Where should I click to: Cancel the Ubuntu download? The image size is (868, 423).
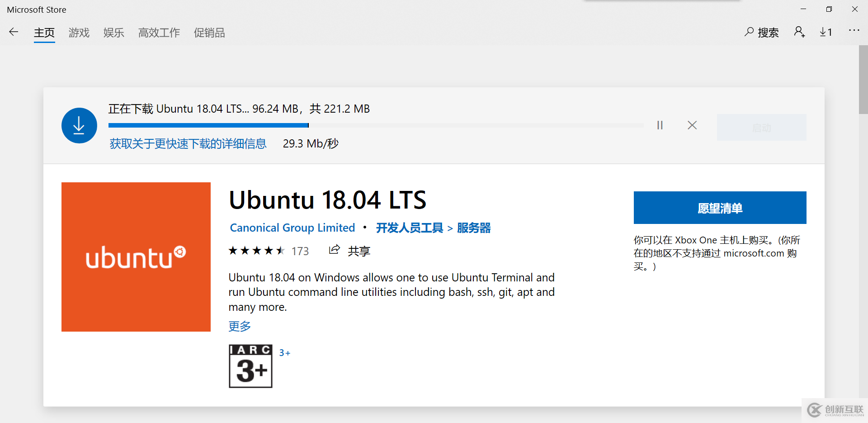click(x=692, y=125)
